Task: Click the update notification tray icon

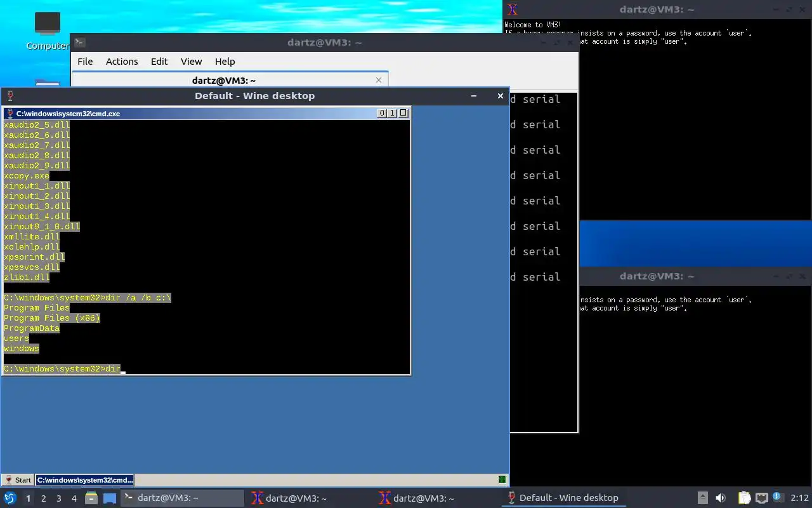Action: [x=778, y=498]
